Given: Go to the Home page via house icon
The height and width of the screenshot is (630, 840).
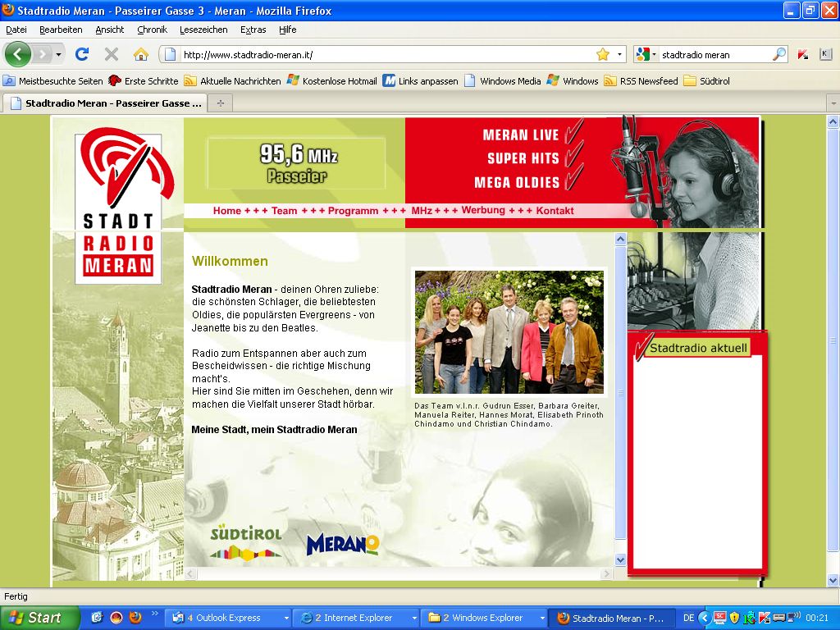Looking at the screenshot, I should click(x=141, y=54).
